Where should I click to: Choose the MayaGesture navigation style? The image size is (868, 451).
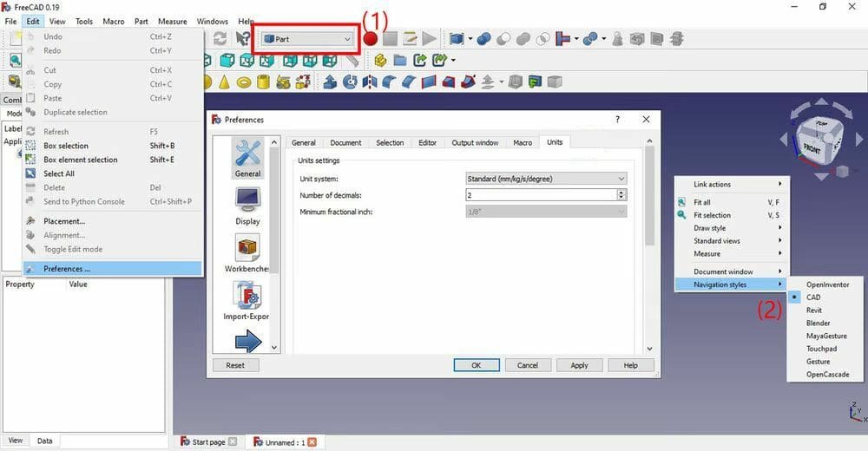tap(825, 336)
